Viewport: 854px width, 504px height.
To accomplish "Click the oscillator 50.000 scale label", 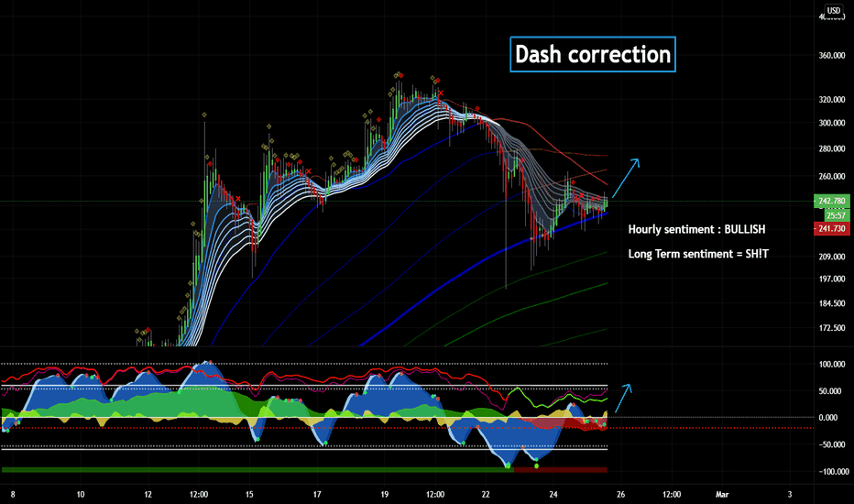I will [x=832, y=391].
